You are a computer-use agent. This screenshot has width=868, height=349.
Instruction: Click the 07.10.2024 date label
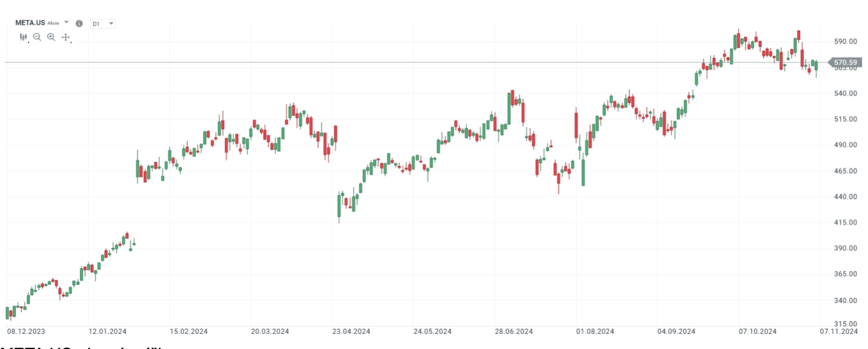(x=757, y=332)
